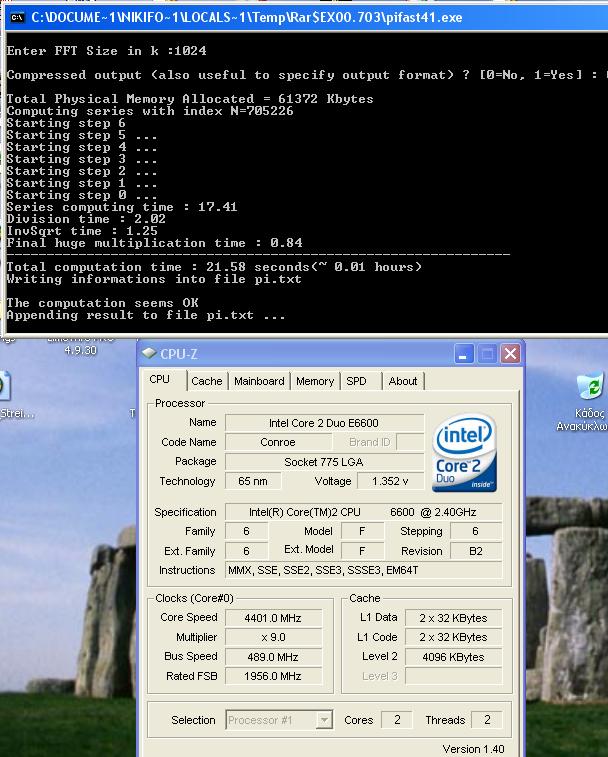This screenshot has width=608, height=757.
Task: Click the disabled maximize button in CPU-Z
Action: tap(487, 354)
